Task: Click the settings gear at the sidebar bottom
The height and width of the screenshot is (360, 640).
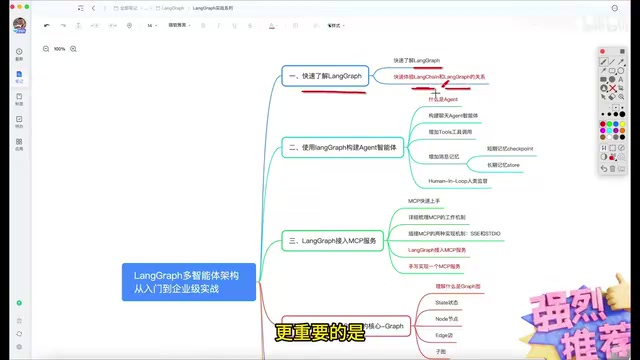Action: [19, 347]
